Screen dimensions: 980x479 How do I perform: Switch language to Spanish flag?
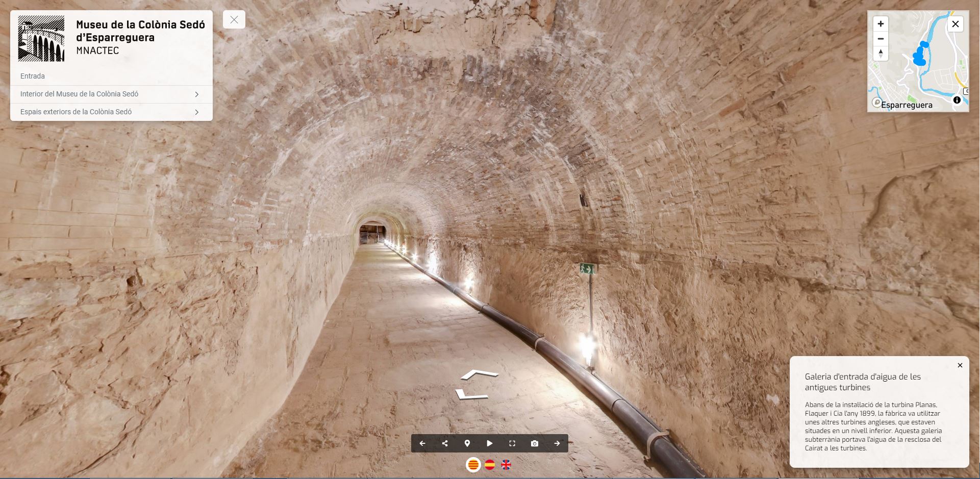click(x=490, y=465)
